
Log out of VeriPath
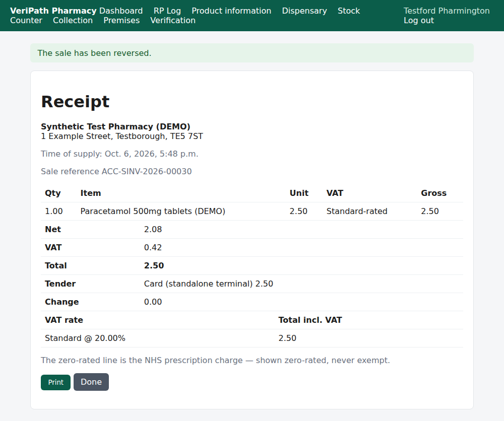(x=419, y=20)
